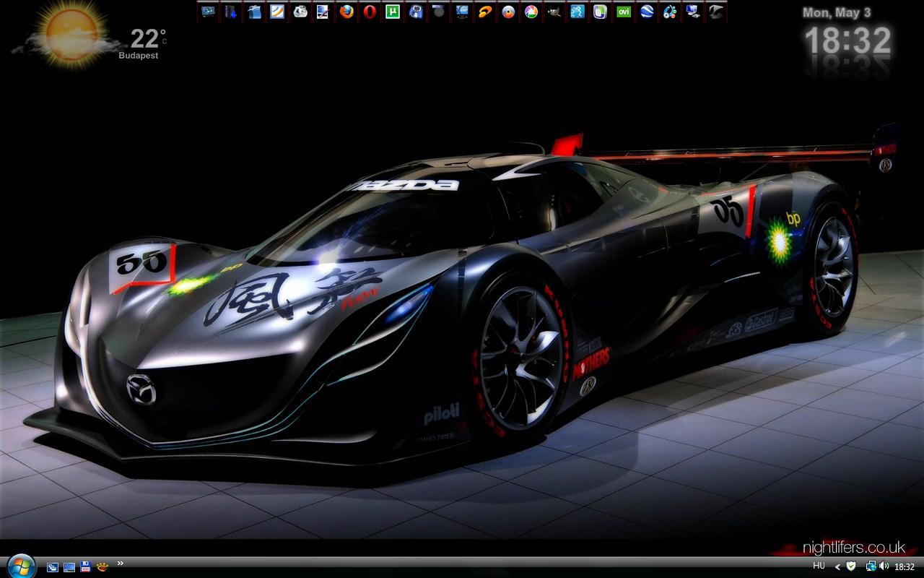Click the Mon, May 3 date

point(837,12)
